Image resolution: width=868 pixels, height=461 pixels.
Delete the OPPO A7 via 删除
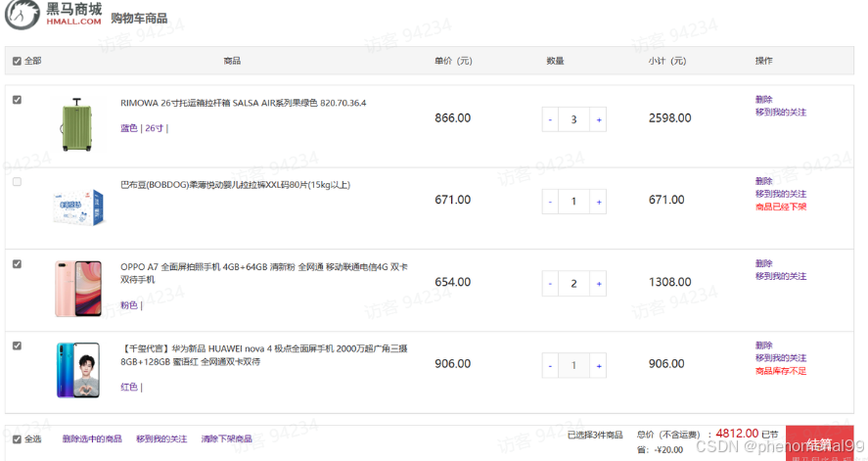click(x=763, y=263)
